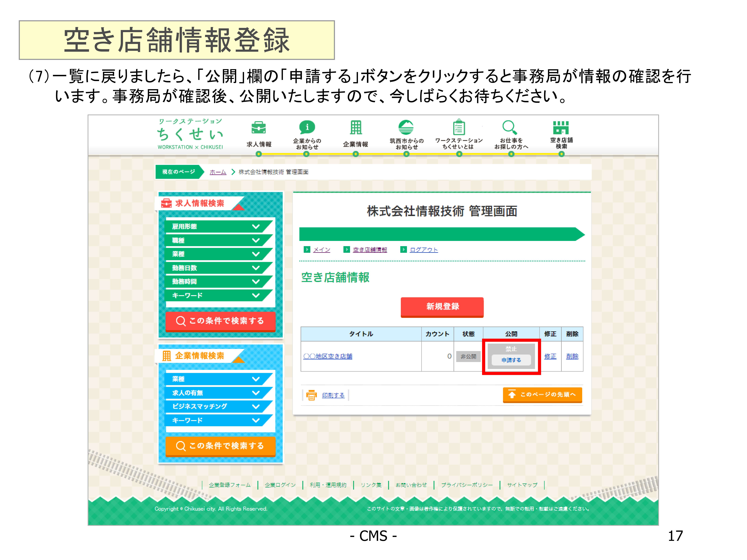Expand the 雇用形態 dropdown
Screen dimensions: 747x560
218,226
